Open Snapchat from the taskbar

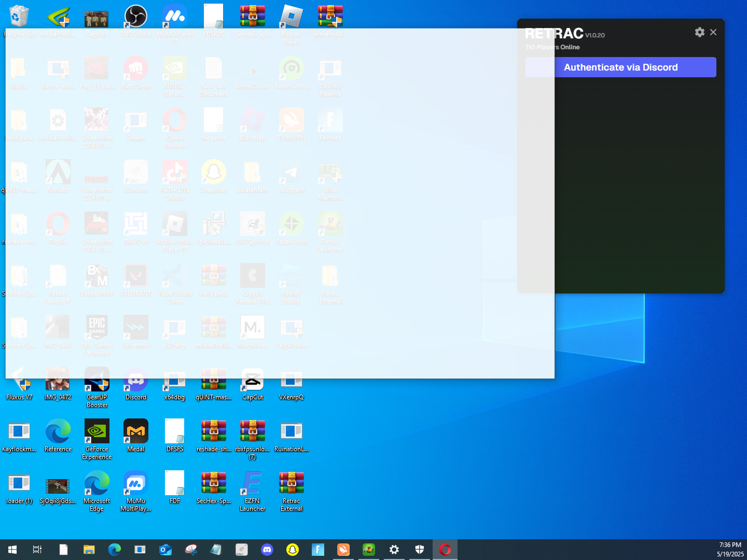[293, 550]
